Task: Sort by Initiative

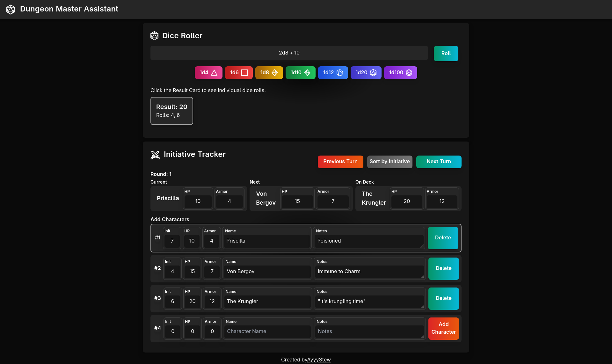Action: pos(390,162)
